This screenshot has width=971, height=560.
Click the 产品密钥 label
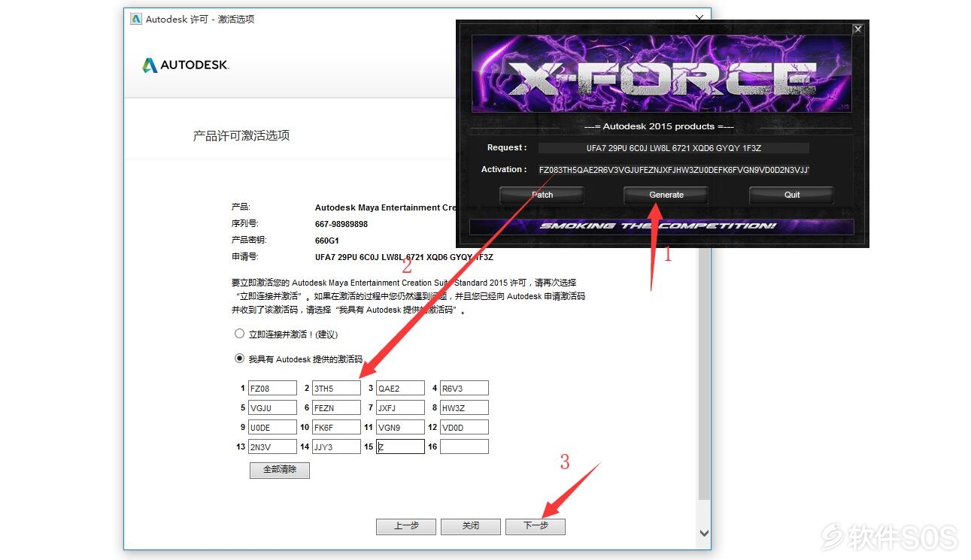pos(249,241)
